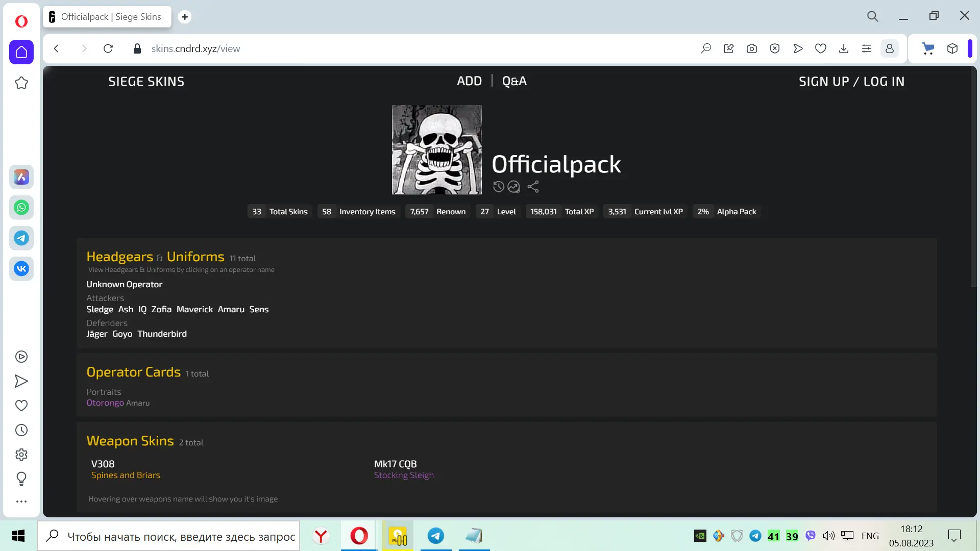
Task: Click the Opera logo menu icon
Action: (x=21, y=21)
